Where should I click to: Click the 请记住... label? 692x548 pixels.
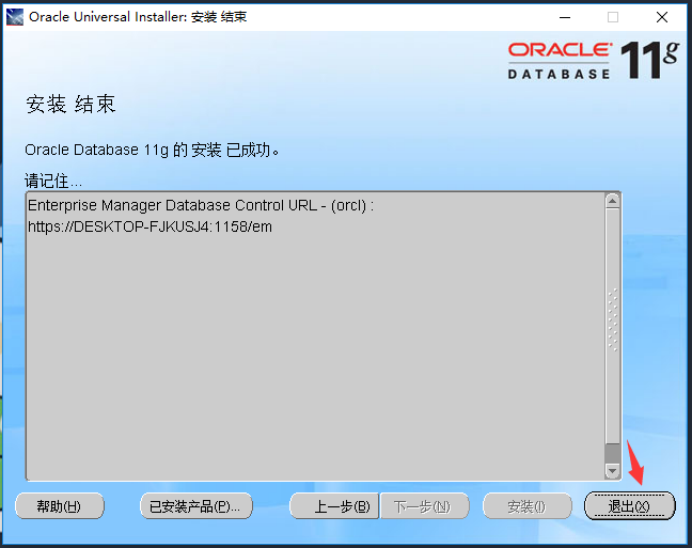(53, 180)
